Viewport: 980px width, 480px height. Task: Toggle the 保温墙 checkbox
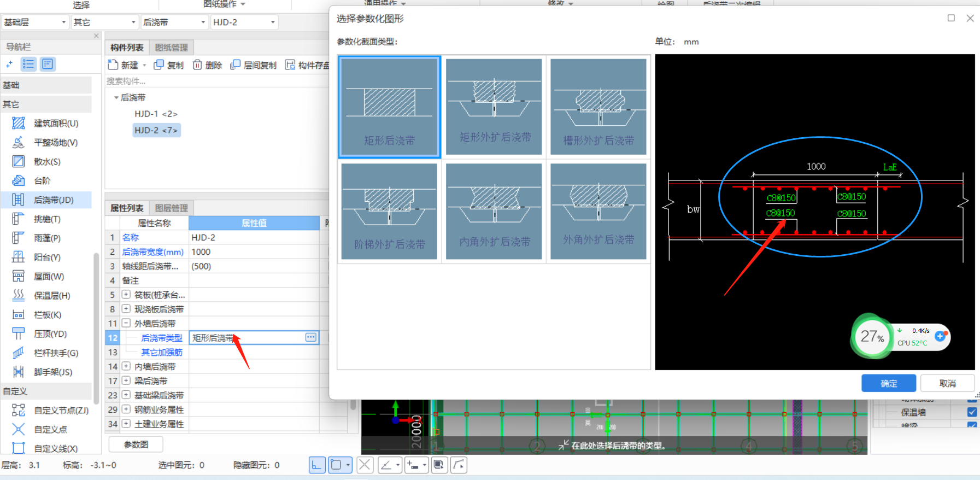972,412
